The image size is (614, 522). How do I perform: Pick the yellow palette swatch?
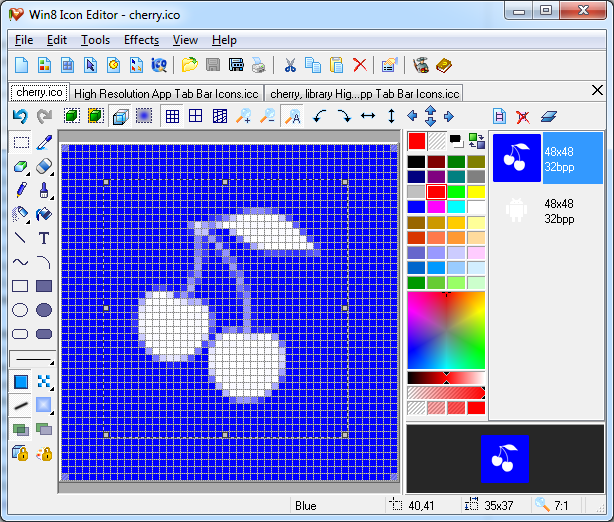click(476, 192)
